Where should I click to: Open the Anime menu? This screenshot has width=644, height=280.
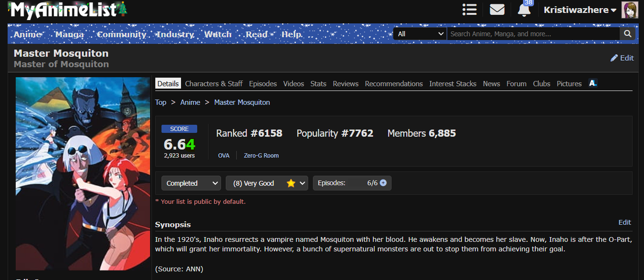coord(27,34)
